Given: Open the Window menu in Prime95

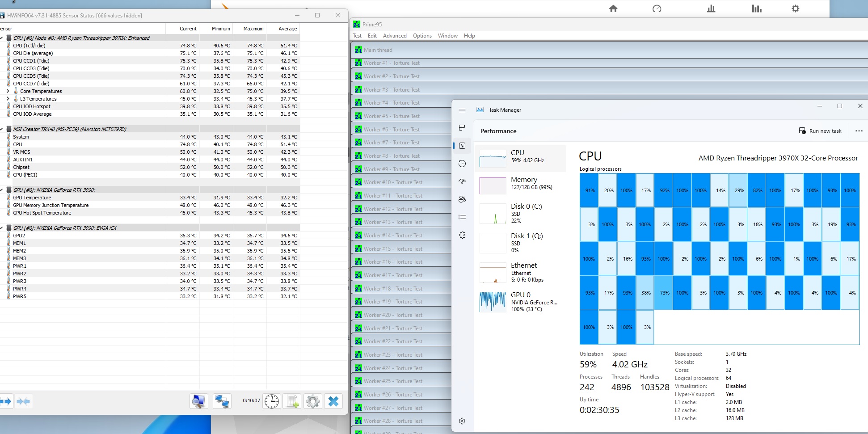Looking at the screenshot, I should 448,36.
